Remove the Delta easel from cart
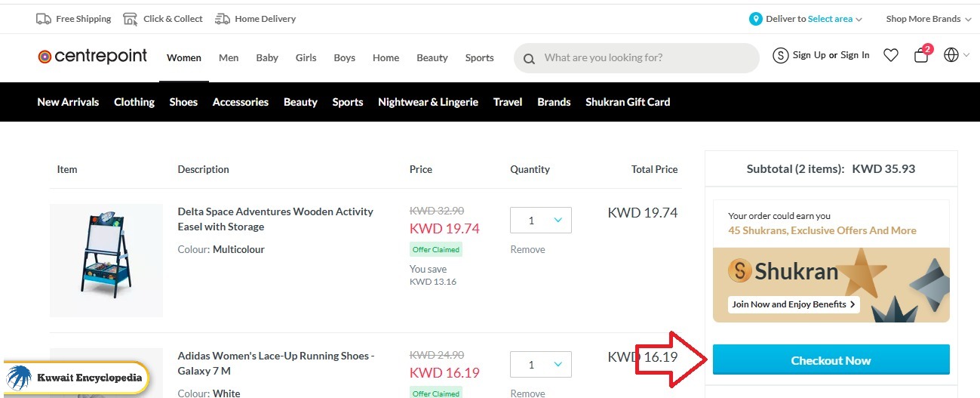Screen dimensions: 980x398 [x=527, y=249]
